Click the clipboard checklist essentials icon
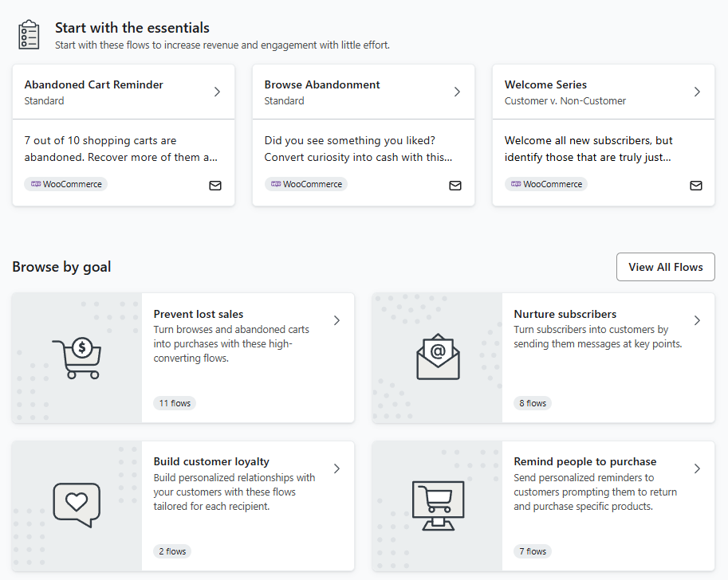 point(29,34)
